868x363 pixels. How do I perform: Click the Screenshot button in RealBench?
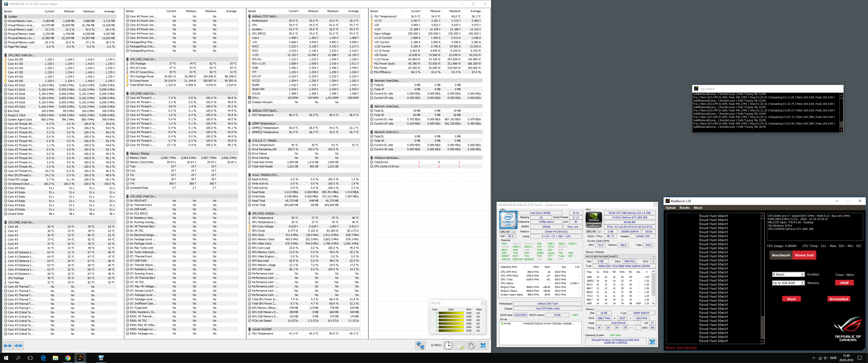839,299
